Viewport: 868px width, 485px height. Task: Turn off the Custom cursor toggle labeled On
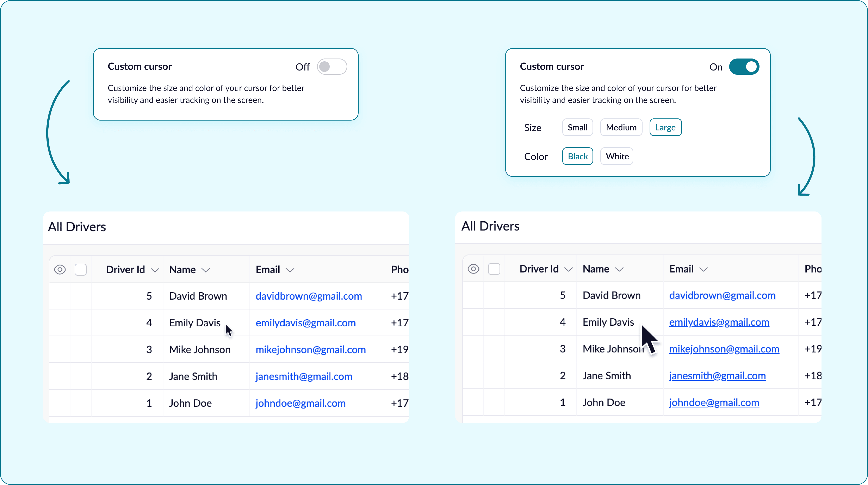[744, 67]
